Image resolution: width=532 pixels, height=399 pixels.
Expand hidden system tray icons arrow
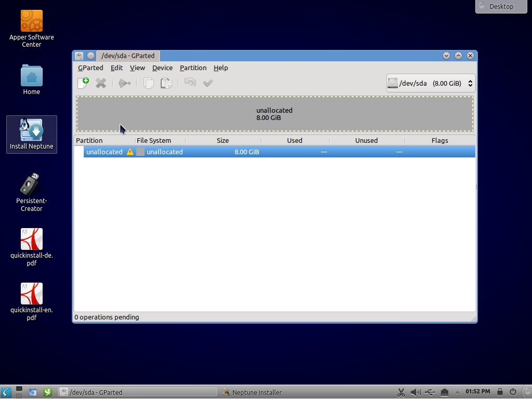click(x=457, y=393)
